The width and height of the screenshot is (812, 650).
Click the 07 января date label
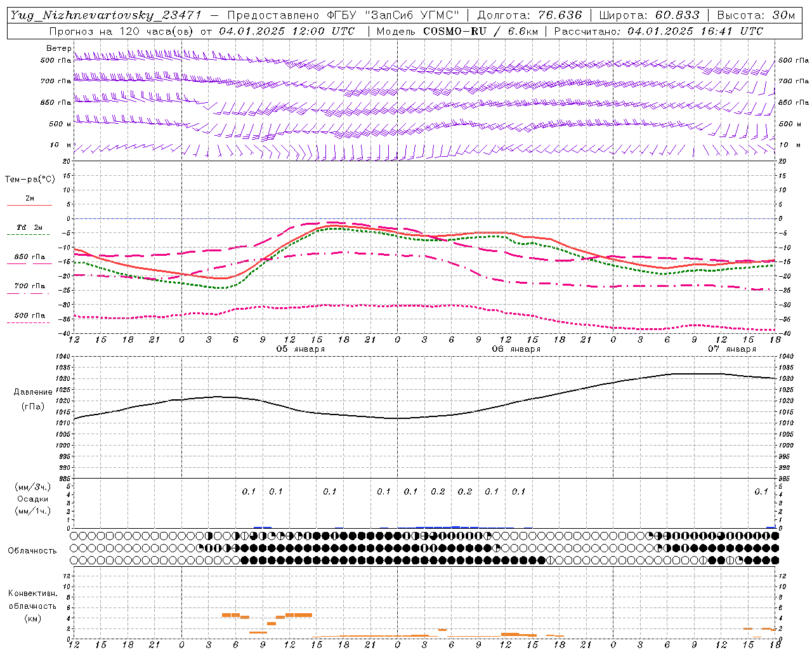732,349
